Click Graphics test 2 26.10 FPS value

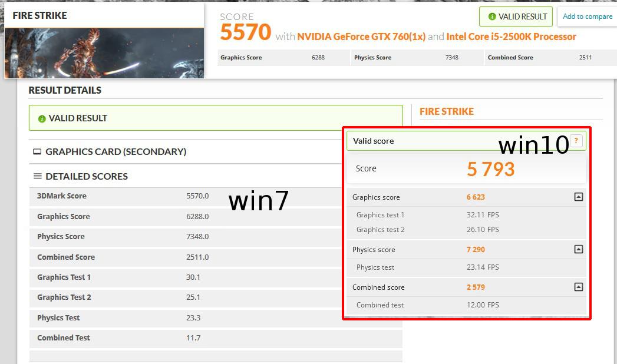coord(483,230)
